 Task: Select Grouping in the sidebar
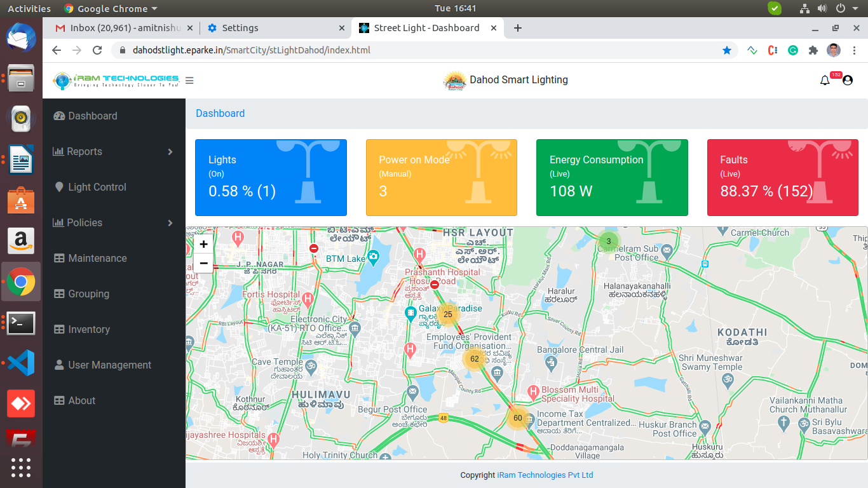(x=88, y=294)
